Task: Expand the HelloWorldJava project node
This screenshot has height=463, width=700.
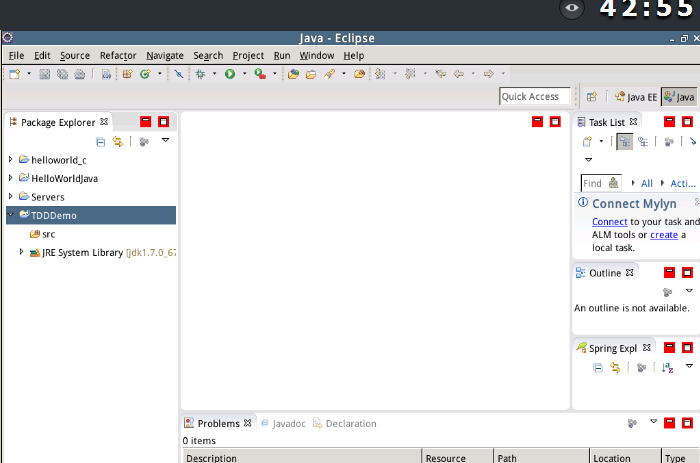Action: tap(11, 178)
